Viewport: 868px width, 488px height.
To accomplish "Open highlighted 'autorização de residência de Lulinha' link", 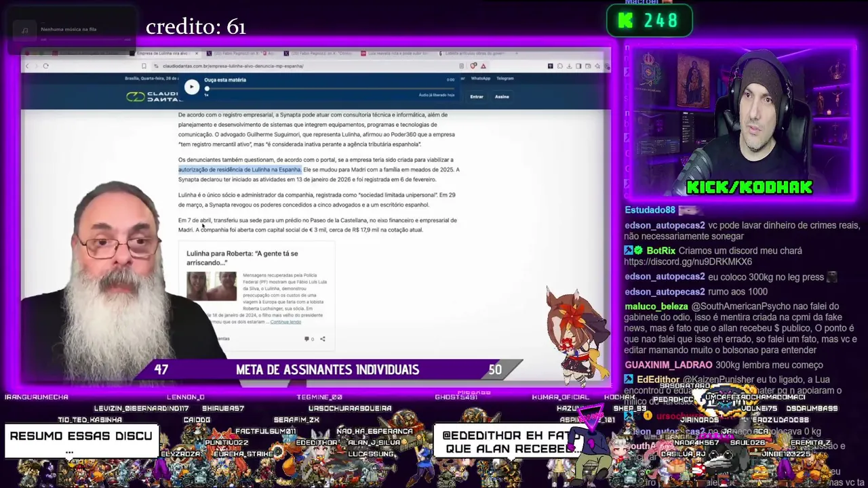I will [x=239, y=169].
